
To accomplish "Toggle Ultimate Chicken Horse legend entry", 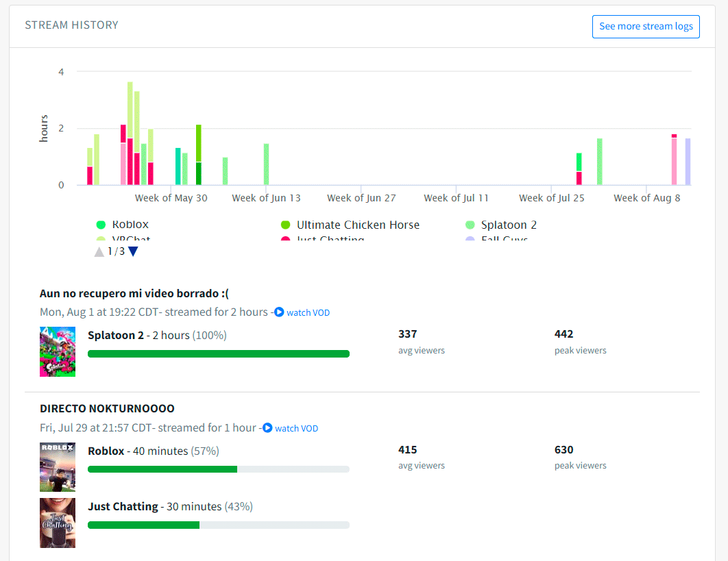I will tap(350, 225).
